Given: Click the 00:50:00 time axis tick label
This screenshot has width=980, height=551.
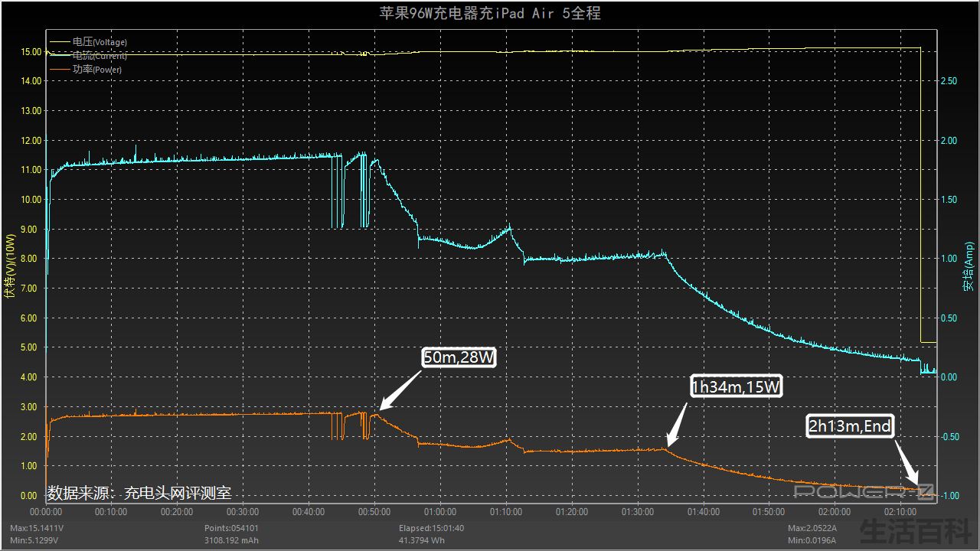Looking at the screenshot, I should pos(374,512).
